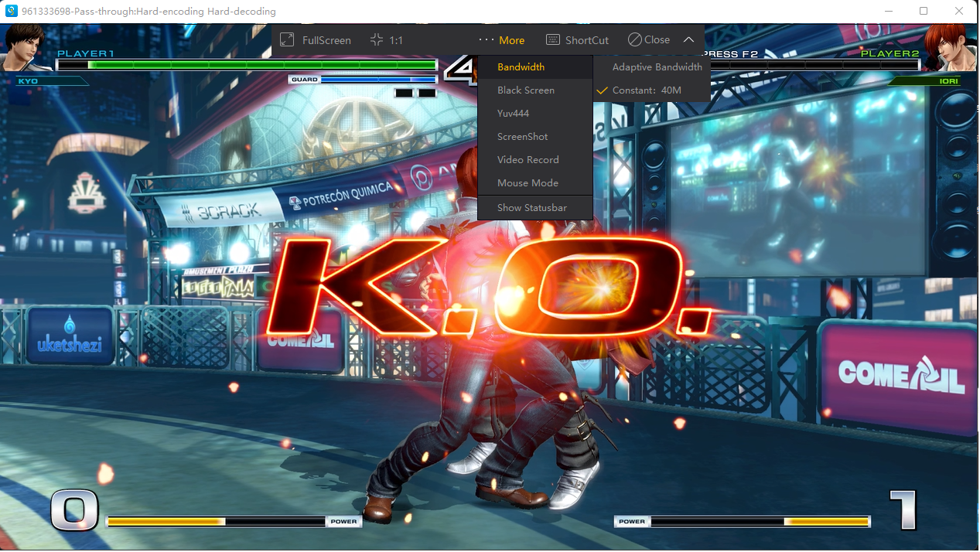The image size is (980, 552).
Task: Click the window title text
Action: pos(149,12)
